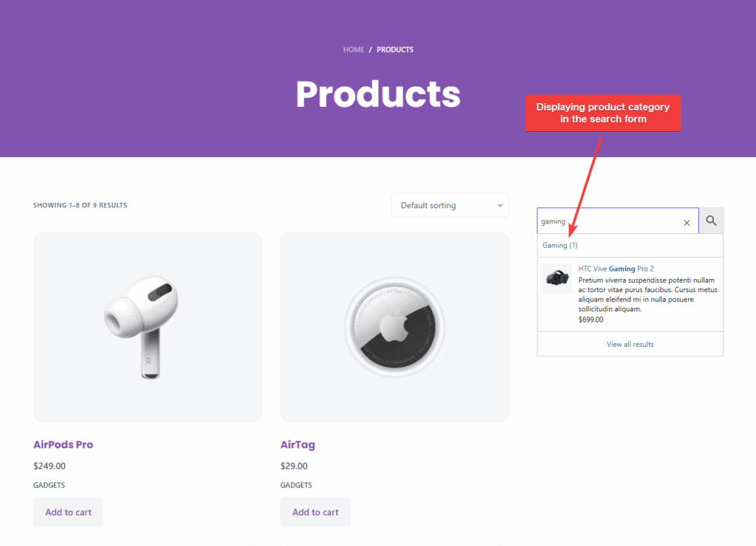Screen dimensions: 756x546
Task: Click PRODUCTS in the breadcrumb
Action: click(x=395, y=49)
